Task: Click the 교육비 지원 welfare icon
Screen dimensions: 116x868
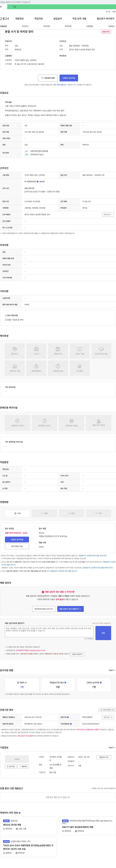Action: click(x=80, y=351)
